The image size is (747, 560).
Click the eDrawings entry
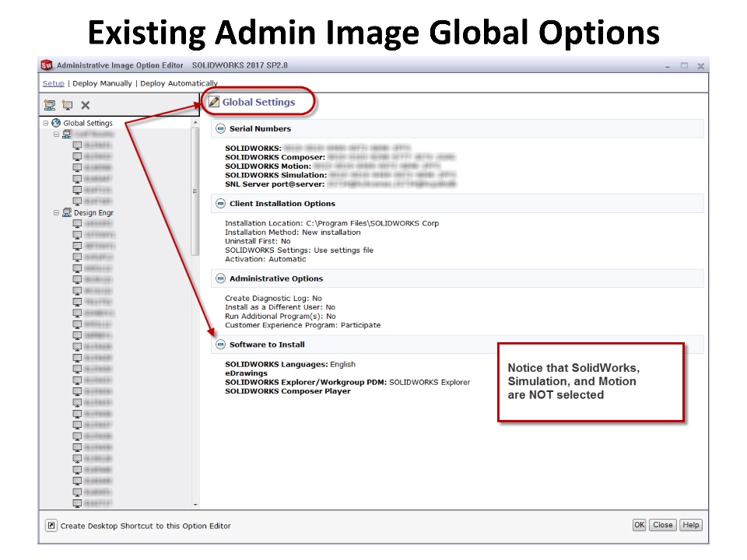[247, 373]
